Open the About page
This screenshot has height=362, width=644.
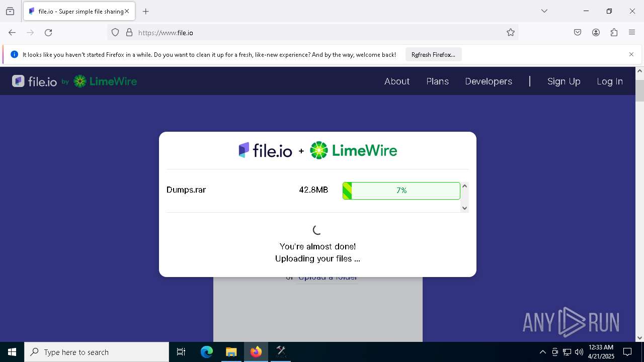(x=397, y=81)
